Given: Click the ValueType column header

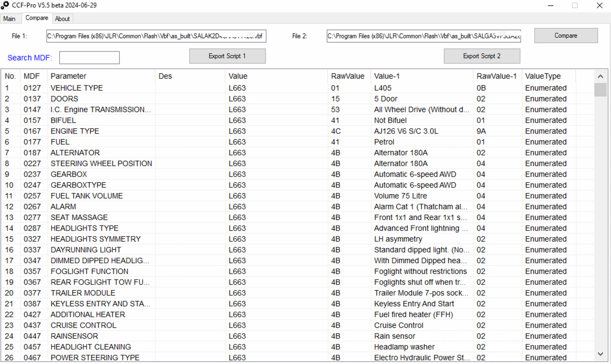Looking at the screenshot, I should (x=549, y=76).
